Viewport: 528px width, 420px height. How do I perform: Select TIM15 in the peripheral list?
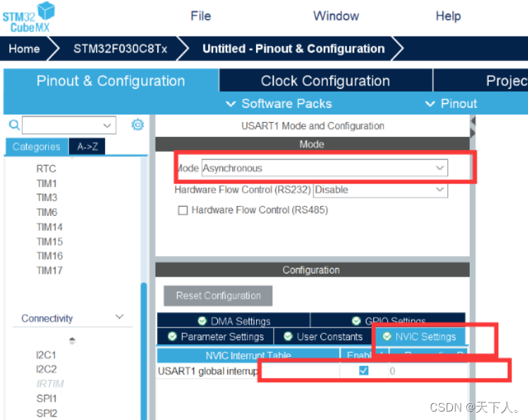[x=50, y=241]
